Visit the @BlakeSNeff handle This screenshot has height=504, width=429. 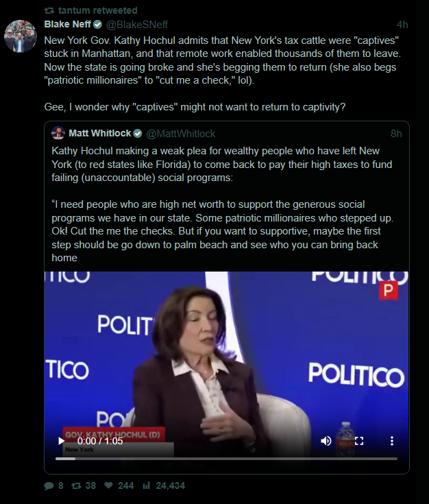[x=137, y=25]
